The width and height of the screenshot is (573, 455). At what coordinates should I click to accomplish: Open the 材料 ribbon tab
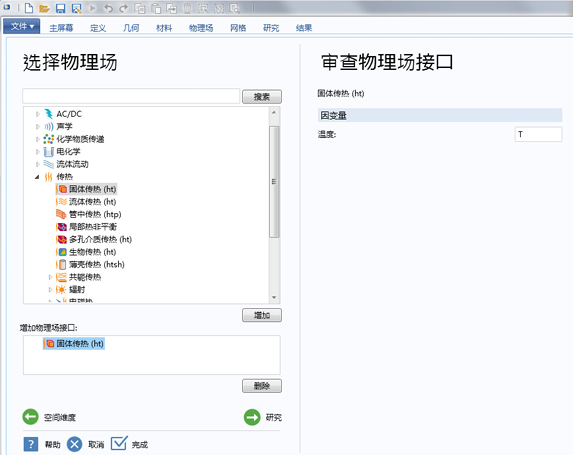coord(164,28)
